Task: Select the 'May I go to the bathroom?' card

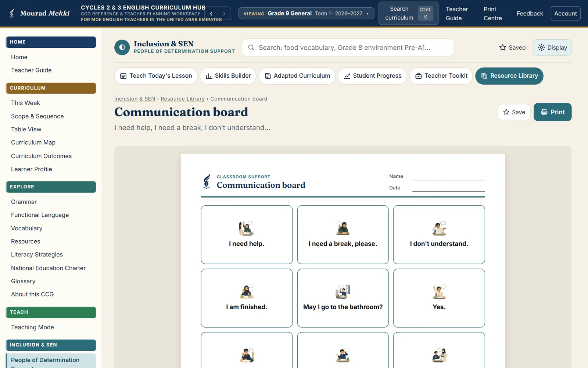Action: (343, 298)
